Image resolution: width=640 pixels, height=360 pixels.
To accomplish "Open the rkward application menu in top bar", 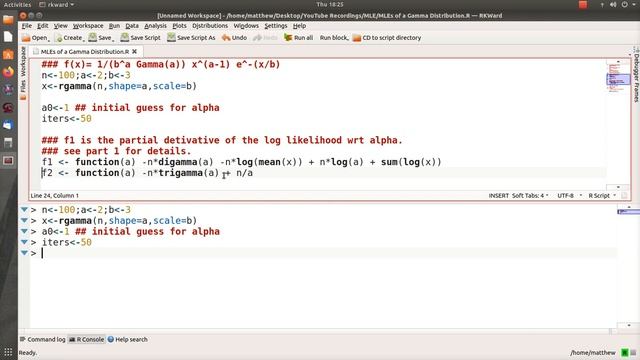I will tap(57, 4).
